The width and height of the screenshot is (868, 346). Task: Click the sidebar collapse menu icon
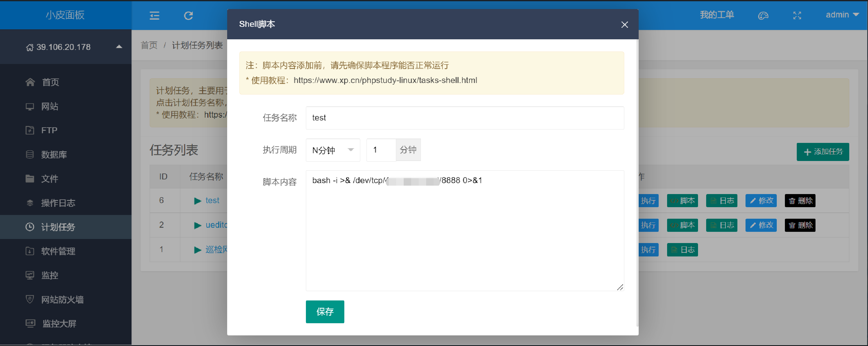[x=154, y=16]
